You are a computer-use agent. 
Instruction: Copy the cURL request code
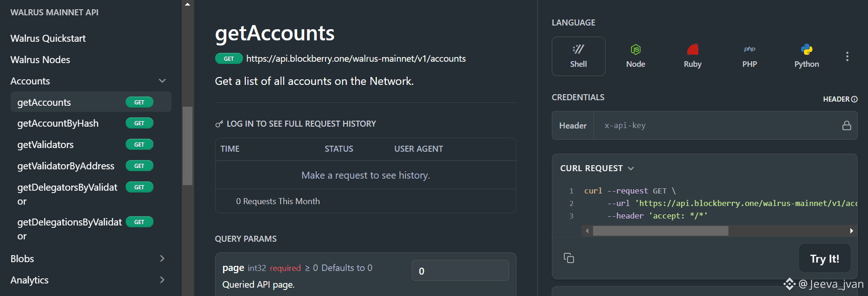(569, 258)
